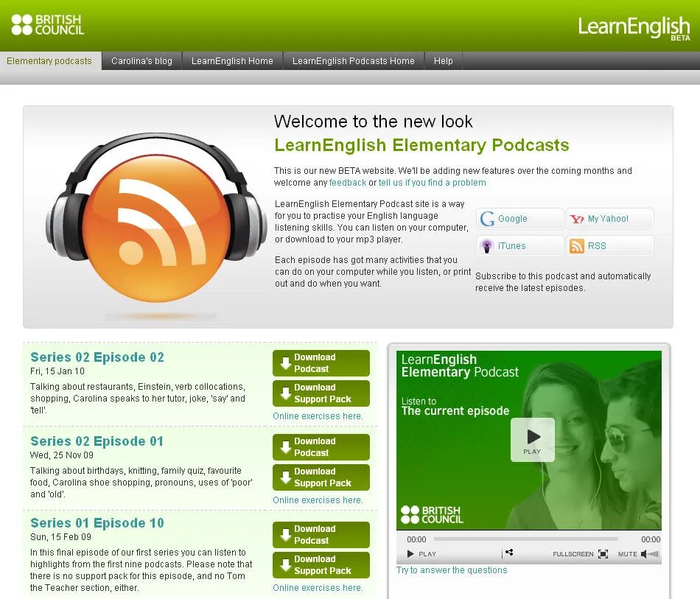
Task: Mute the player with speaker icon
Action: [x=644, y=554]
